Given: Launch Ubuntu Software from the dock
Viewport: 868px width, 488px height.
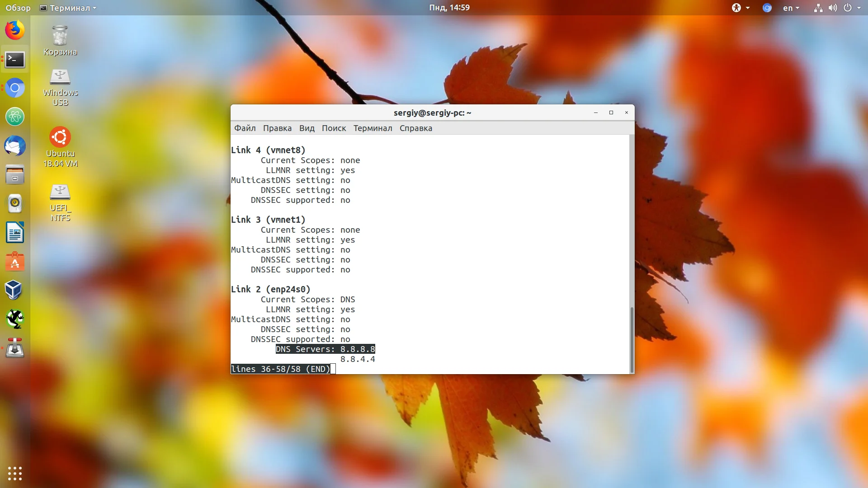Looking at the screenshot, I should click(x=15, y=262).
